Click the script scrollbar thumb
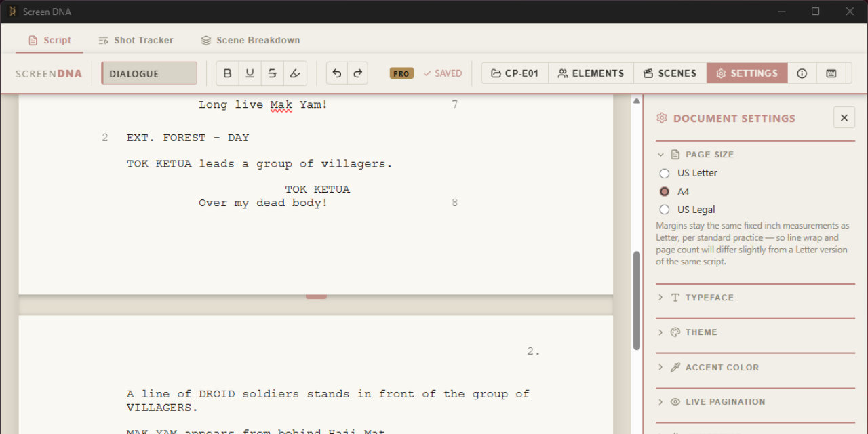 [637, 300]
